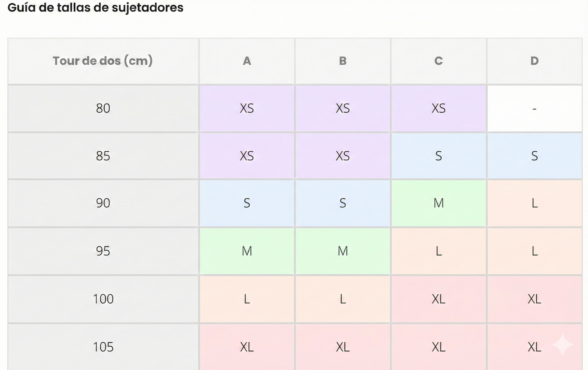Click the row label 100
588x370 pixels.
(103, 299)
